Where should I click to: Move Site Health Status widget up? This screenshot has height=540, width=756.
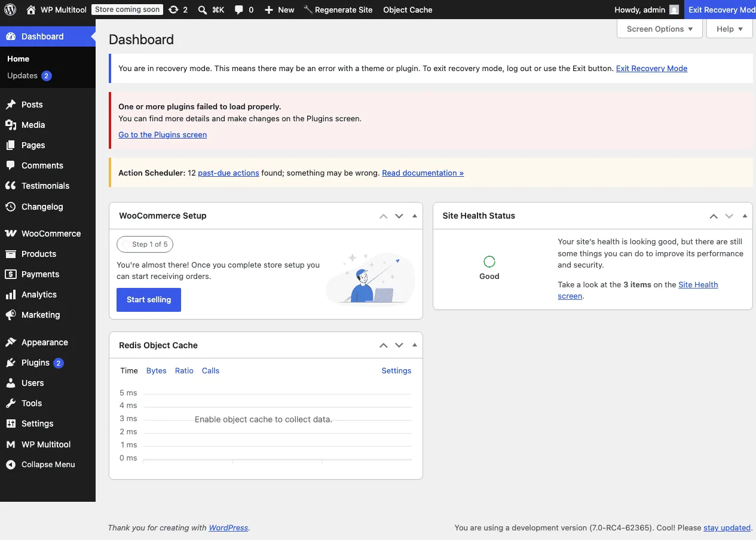[714, 216]
